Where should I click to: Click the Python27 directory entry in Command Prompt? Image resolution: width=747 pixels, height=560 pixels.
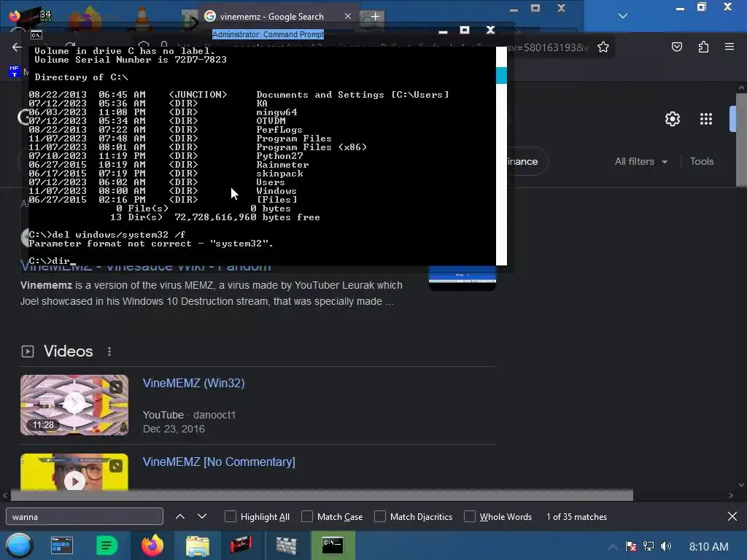tap(279, 156)
